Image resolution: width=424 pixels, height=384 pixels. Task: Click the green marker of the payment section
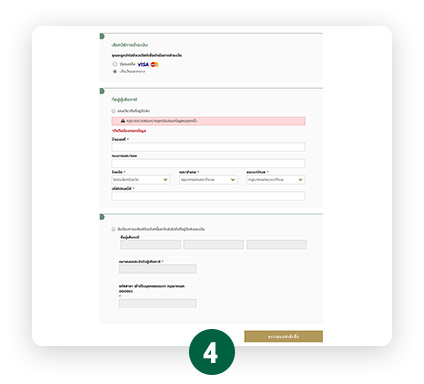(102, 36)
